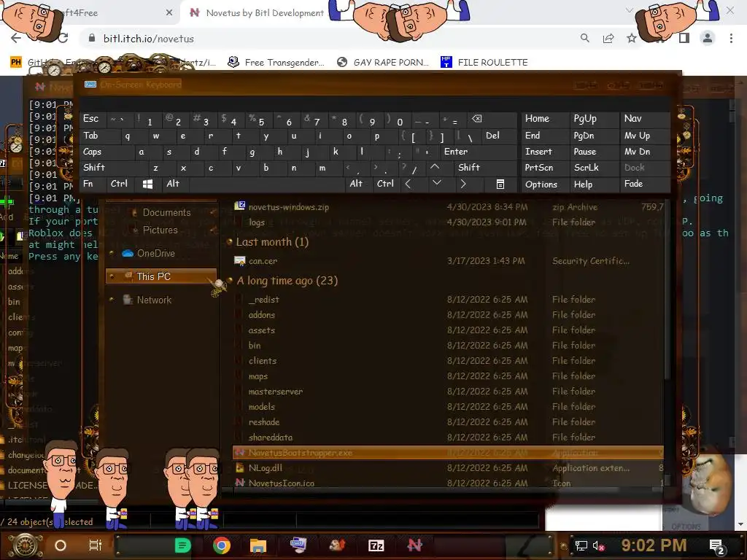Click the Start button on the taskbar
747x560 pixels.
[x=26, y=545]
